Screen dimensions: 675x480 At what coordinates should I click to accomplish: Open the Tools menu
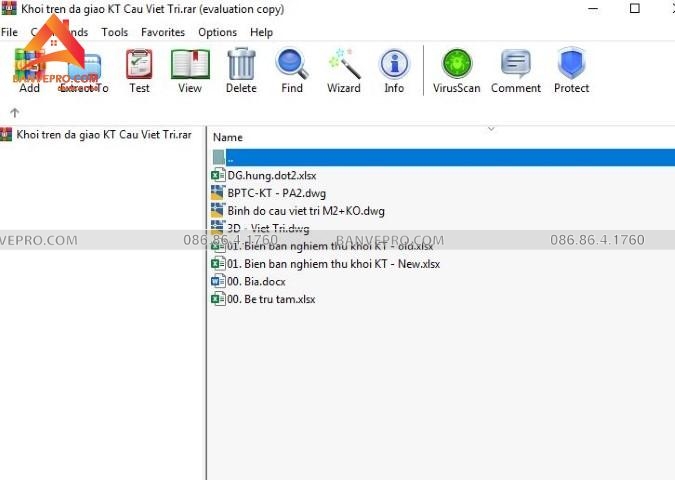pos(115,32)
